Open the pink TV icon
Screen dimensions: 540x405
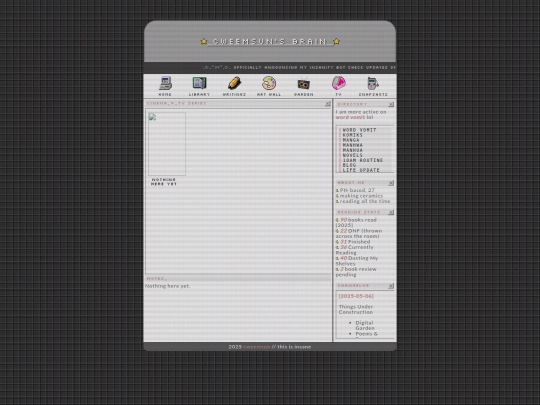339,83
